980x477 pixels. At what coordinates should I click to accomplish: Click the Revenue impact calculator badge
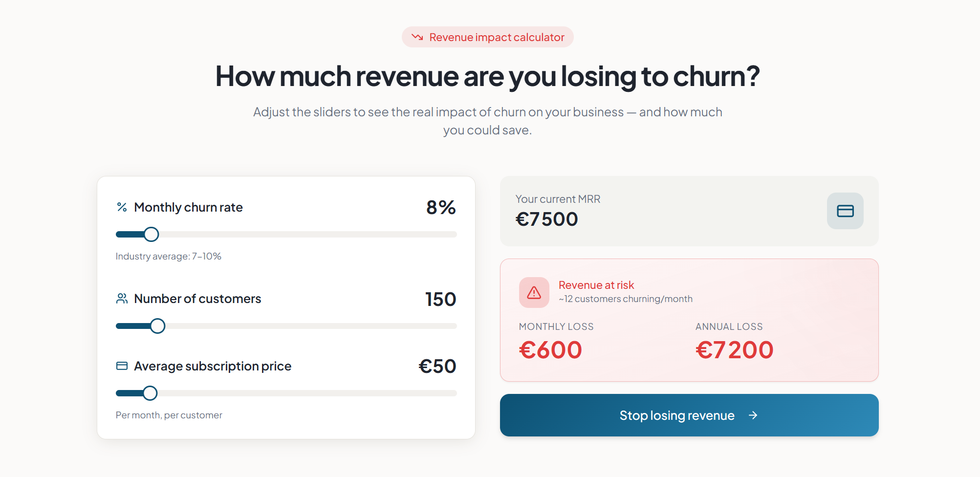[x=488, y=37]
